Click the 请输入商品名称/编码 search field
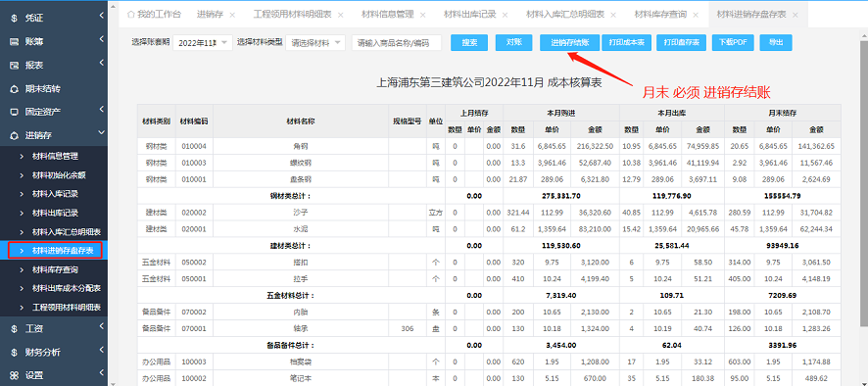 (397, 43)
